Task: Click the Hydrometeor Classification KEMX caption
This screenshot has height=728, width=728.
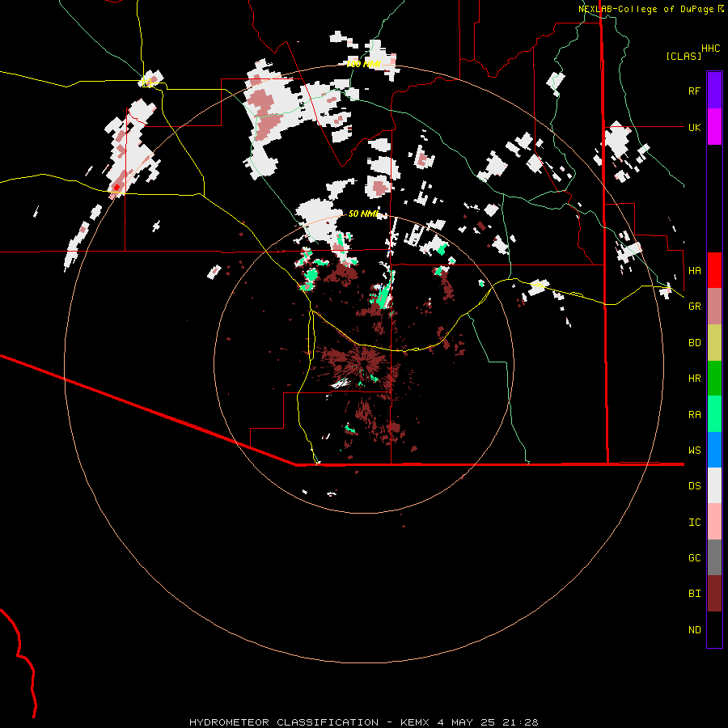Action: point(363,722)
